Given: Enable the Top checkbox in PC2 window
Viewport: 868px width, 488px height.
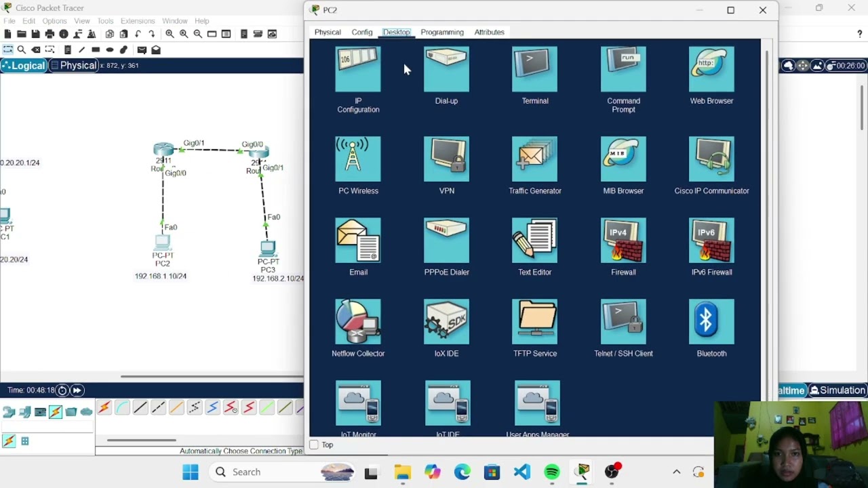Looking at the screenshot, I should point(314,445).
